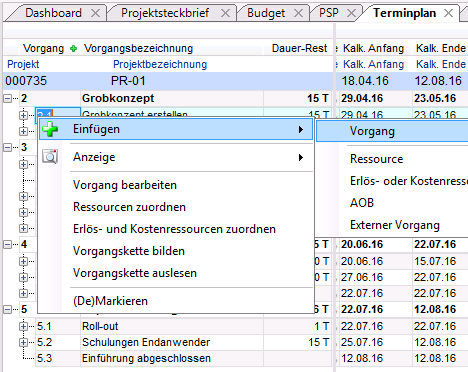468x372 pixels.
Task: Click the green plus icon beside Vorgang header
Action: (x=73, y=49)
